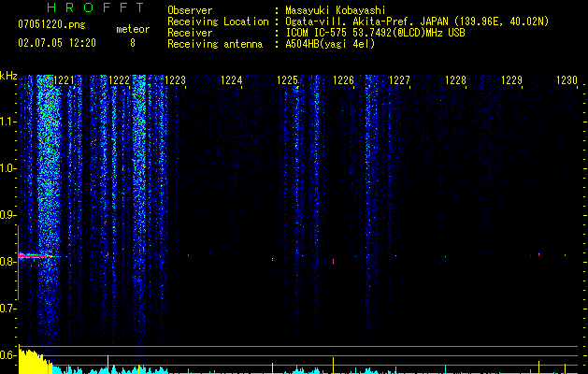The width and height of the screenshot is (588, 374).
Task: Click the red echo spot just before 1226
Action: [333, 261]
